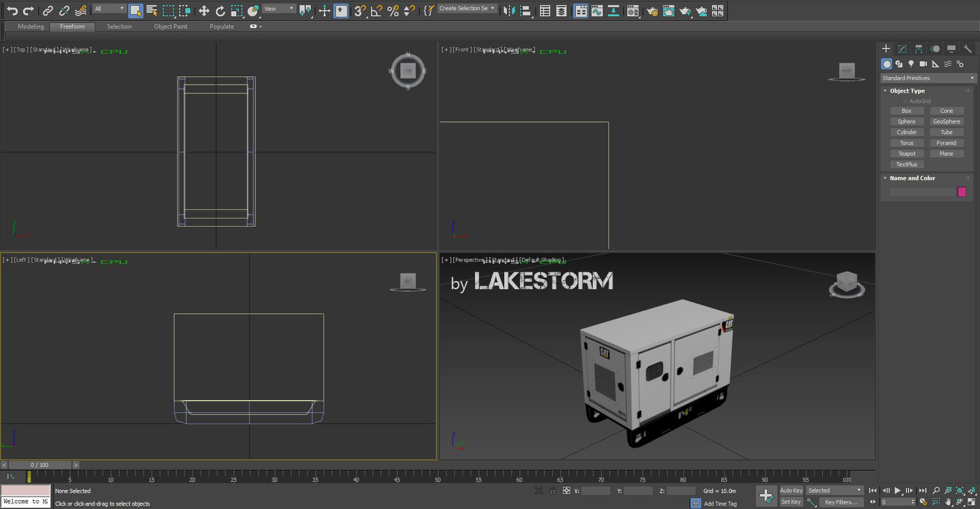Open the Schematic View
Viewport: 980px width, 509px height.
[613, 11]
